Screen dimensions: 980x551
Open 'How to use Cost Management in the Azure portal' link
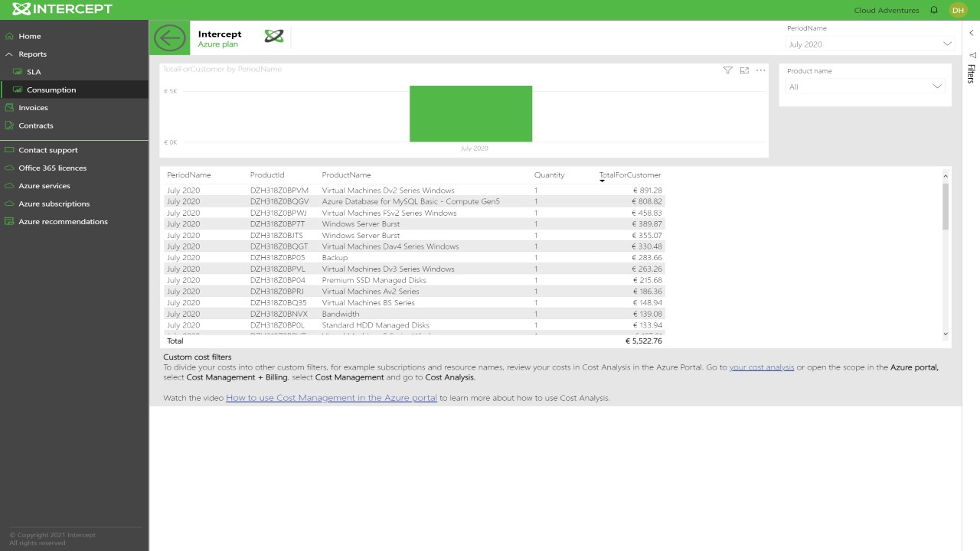[x=332, y=398]
